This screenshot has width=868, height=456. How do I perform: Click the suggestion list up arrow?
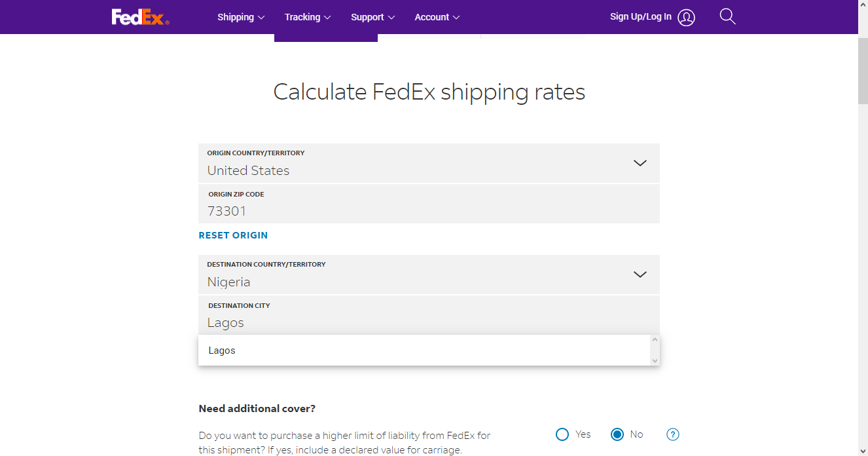point(655,339)
